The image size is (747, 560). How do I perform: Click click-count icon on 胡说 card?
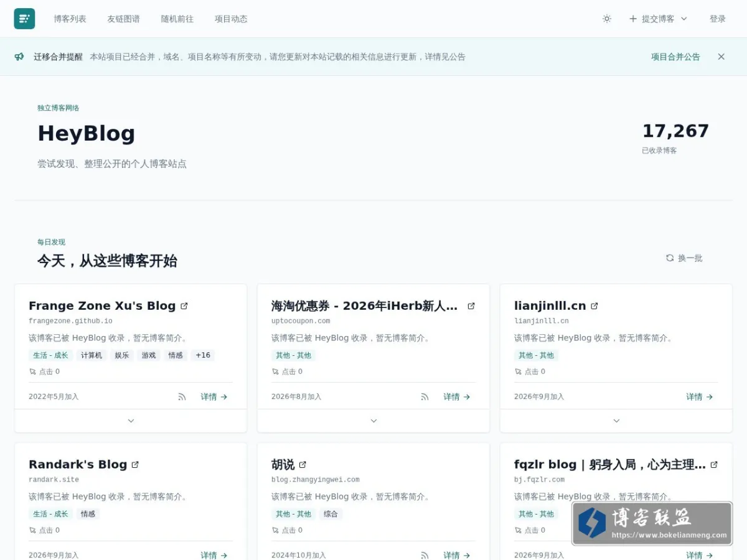[x=276, y=530]
